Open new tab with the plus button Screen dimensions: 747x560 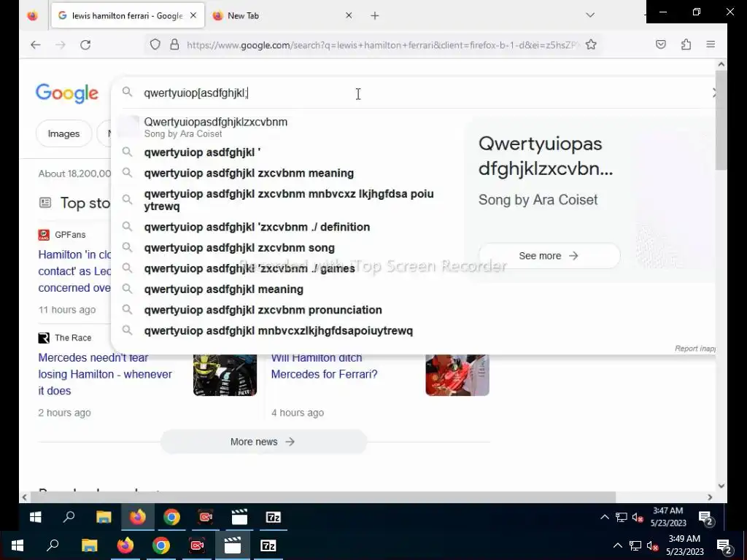[x=375, y=16]
